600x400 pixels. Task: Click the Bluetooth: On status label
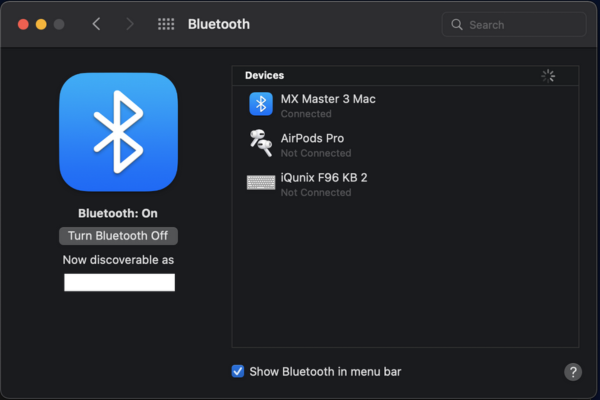(118, 213)
